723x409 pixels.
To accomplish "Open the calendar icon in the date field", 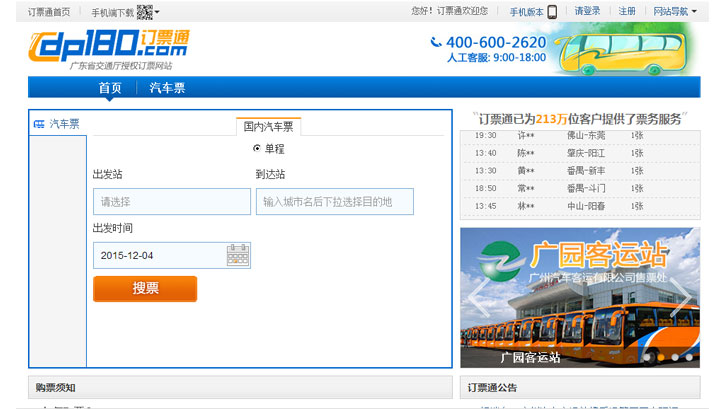I will pyautogui.click(x=238, y=255).
